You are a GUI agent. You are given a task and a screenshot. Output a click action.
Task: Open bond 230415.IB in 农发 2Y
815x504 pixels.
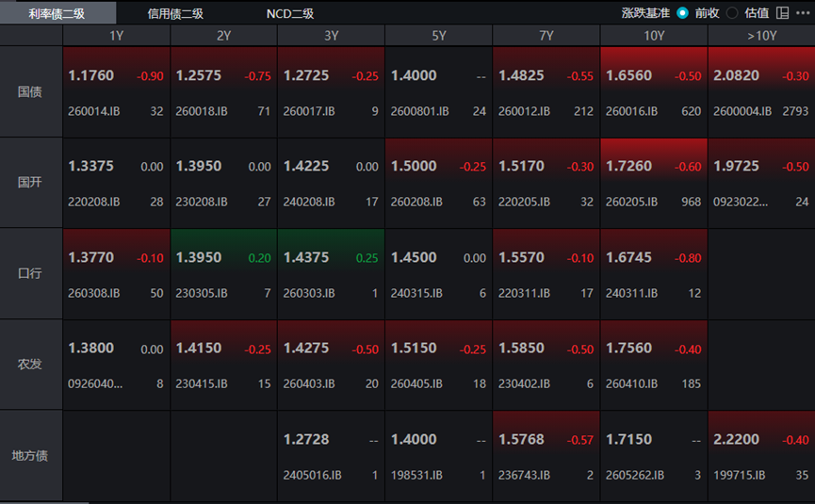(202, 383)
